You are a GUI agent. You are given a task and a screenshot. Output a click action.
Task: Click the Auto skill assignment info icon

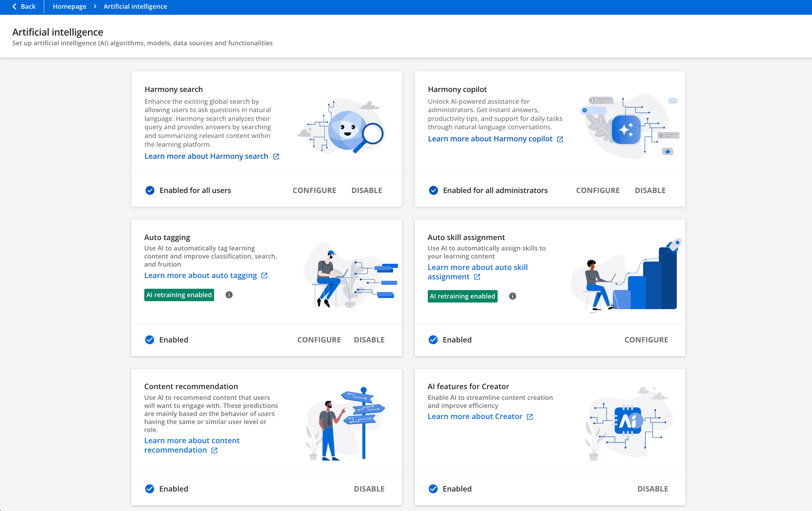[512, 296]
